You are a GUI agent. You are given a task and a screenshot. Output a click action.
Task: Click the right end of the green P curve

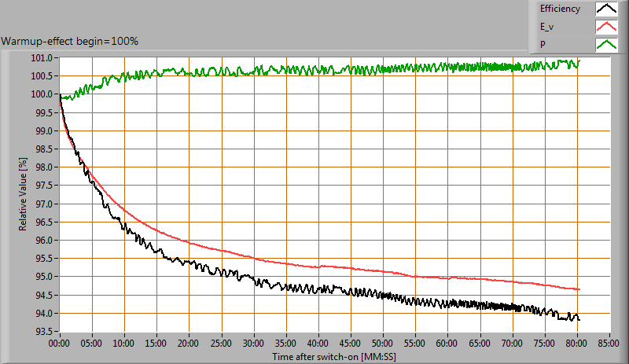click(x=579, y=61)
